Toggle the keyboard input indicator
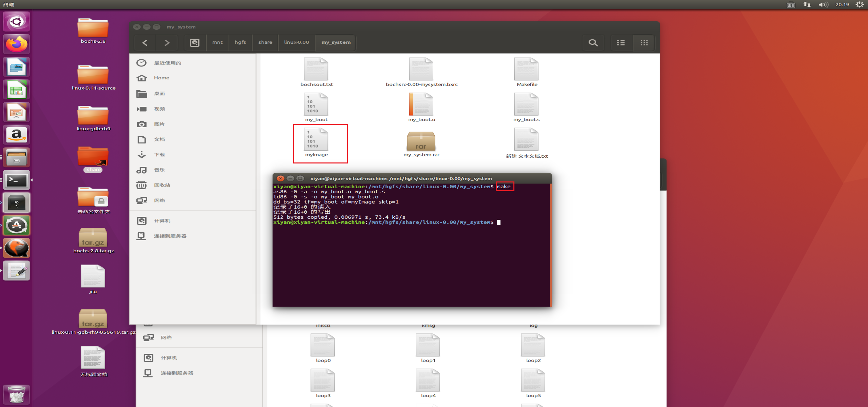Viewport: 868px width, 407px height. [791, 4]
